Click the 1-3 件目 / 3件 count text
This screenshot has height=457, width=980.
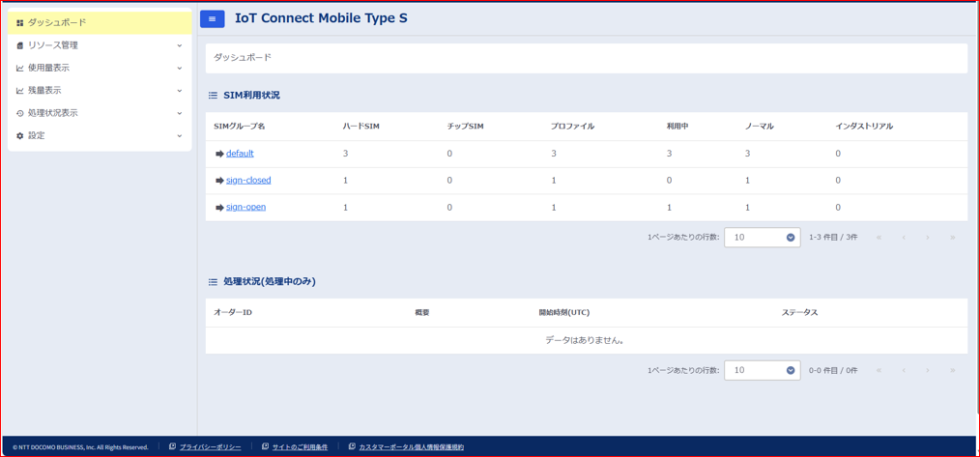pos(833,238)
